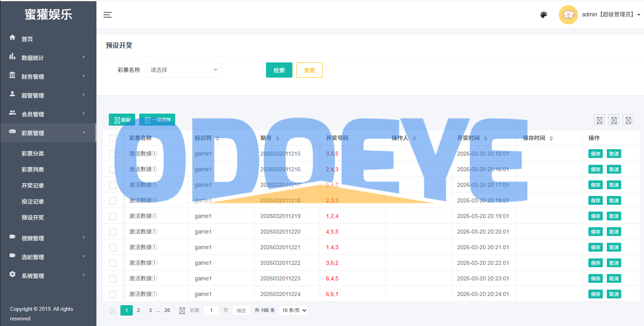Check the row for period 202603201​1219

(x=113, y=216)
